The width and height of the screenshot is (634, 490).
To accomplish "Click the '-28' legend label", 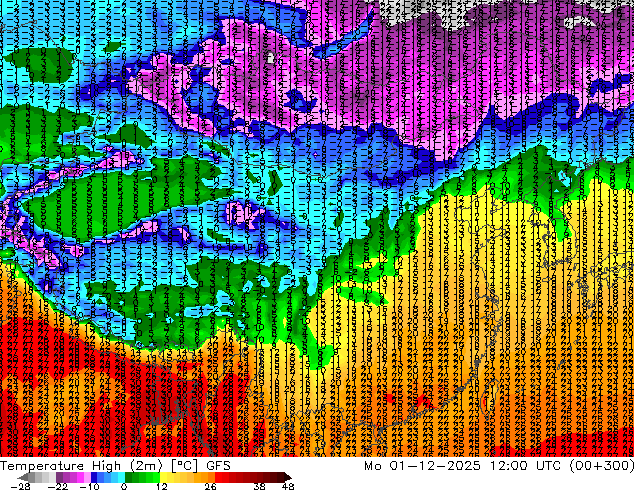I will click(20, 486).
